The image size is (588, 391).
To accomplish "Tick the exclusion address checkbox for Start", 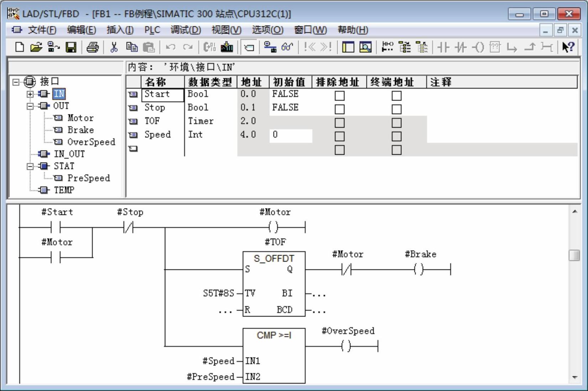I will [x=340, y=96].
